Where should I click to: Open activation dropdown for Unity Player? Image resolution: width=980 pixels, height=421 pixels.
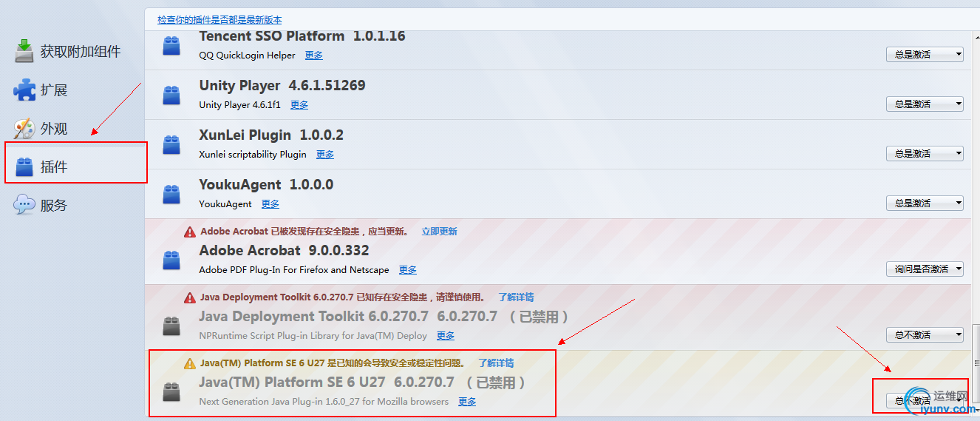(x=925, y=104)
